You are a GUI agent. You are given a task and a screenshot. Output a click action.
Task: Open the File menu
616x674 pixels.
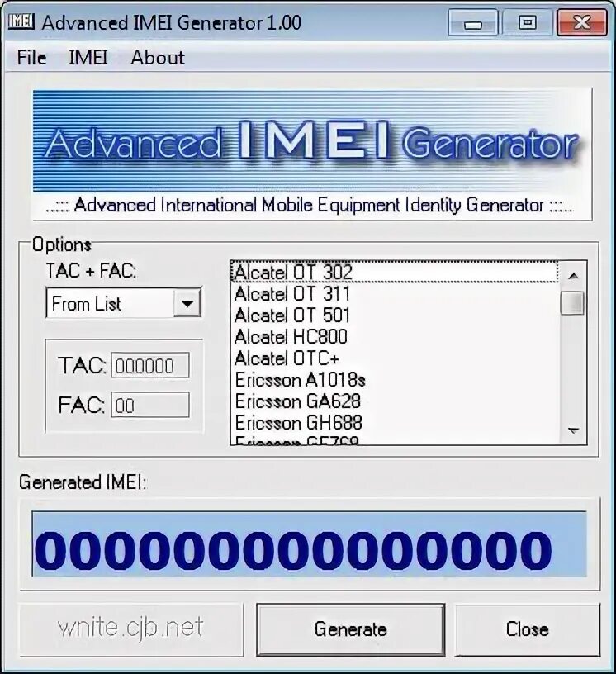pos(31,58)
